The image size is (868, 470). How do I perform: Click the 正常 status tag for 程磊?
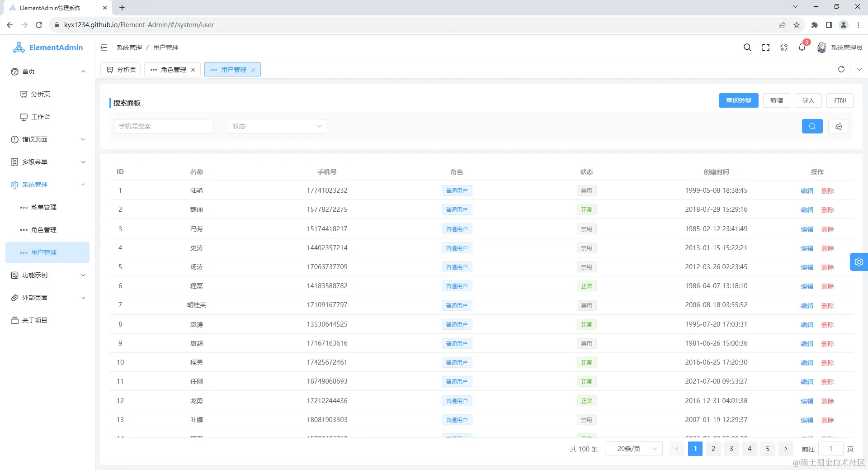point(587,286)
